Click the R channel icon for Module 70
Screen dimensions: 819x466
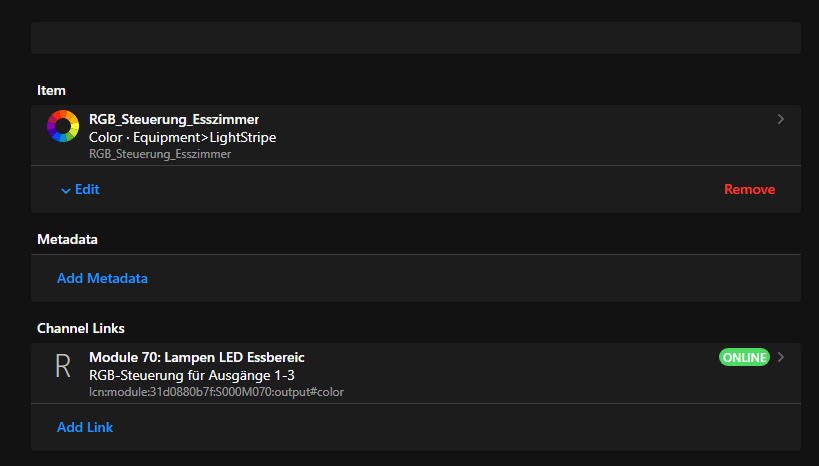[x=63, y=366]
